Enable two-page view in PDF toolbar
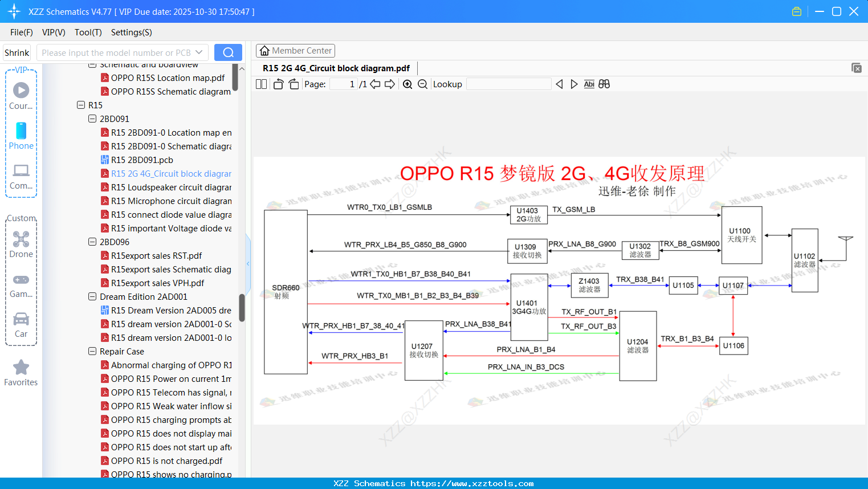 pos(261,84)
